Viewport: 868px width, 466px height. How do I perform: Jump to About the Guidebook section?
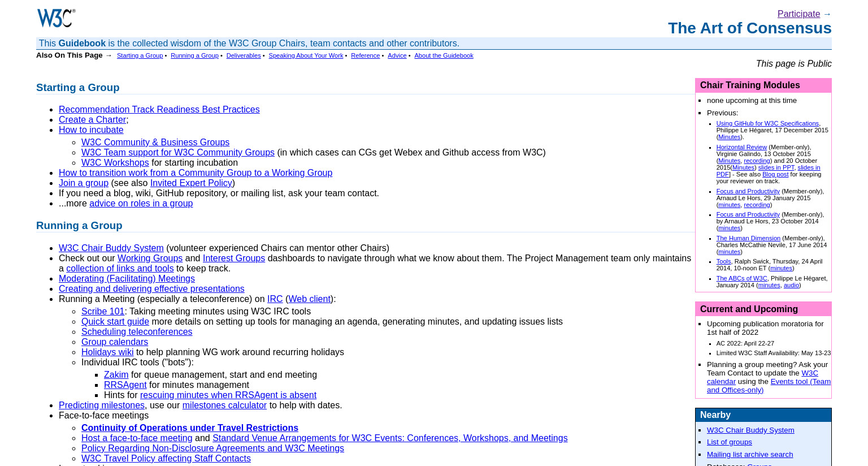click(444, 55)
